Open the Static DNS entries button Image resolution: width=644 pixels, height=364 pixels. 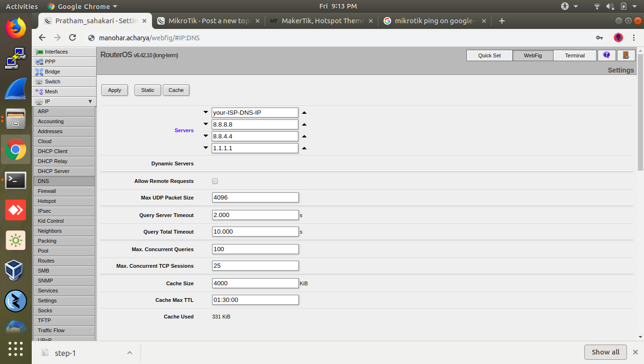point(148,90)
